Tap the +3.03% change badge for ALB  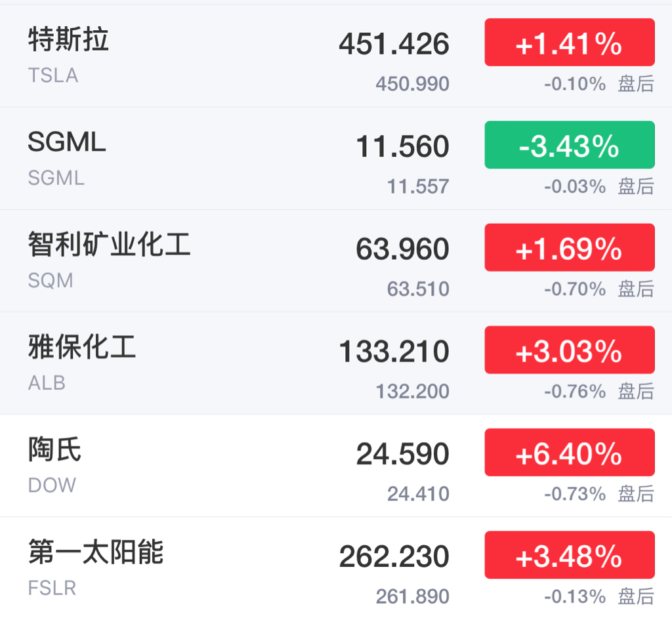570,350
